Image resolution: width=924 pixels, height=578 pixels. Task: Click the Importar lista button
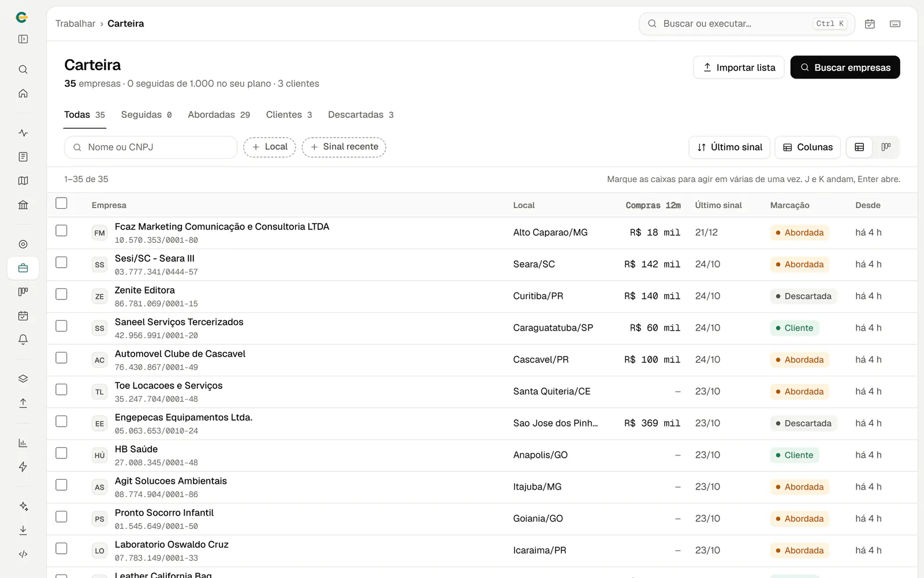coord(739,68)
